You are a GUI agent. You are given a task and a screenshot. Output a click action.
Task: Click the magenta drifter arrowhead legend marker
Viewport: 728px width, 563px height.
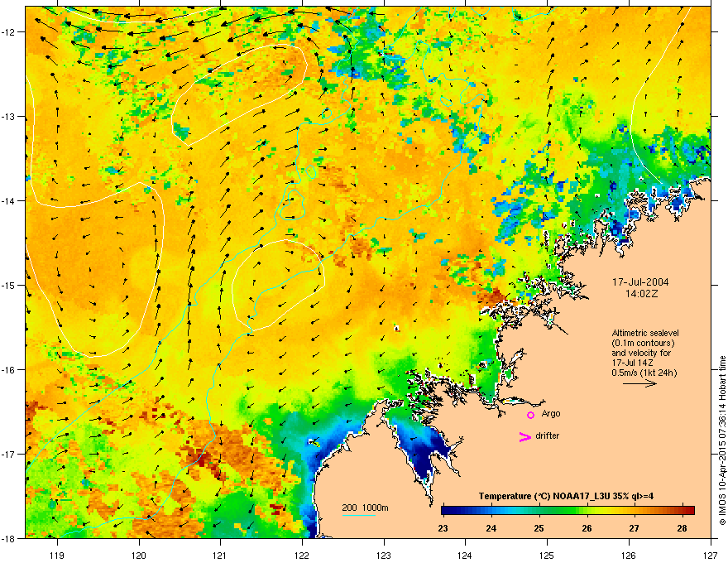click(524, 436)
